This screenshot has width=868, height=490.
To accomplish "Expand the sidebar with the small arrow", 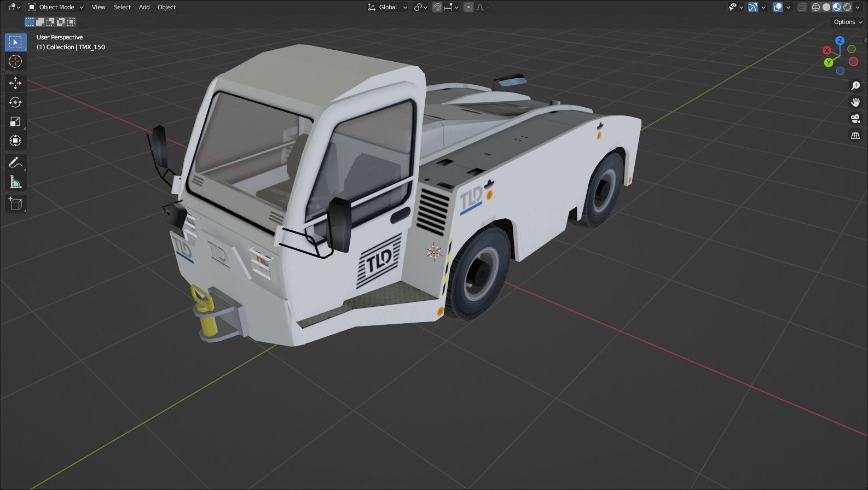I will pos(865,40).
